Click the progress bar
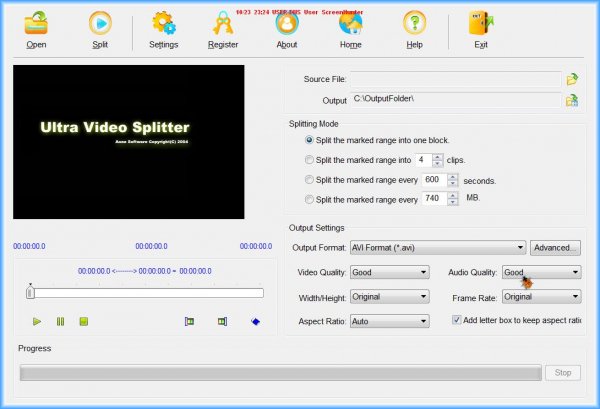Viewport: 600px width, 409px height. point(280,373)
